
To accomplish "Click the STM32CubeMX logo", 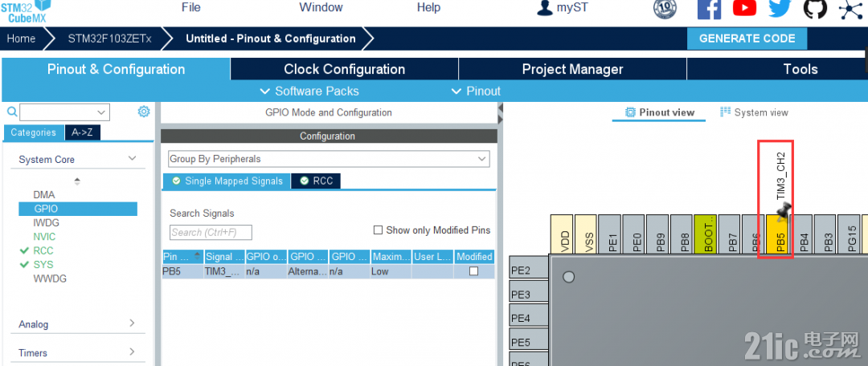I will pyautogui.click(x=26, y=11).
